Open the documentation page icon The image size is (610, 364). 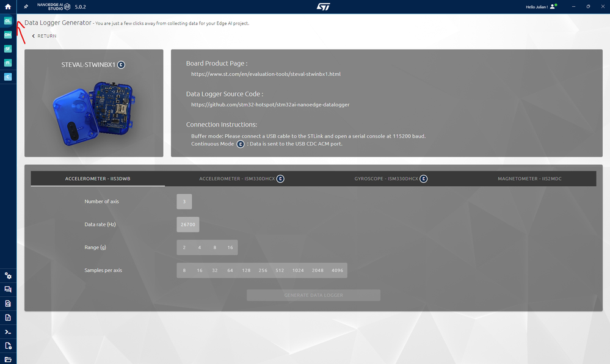8,318
